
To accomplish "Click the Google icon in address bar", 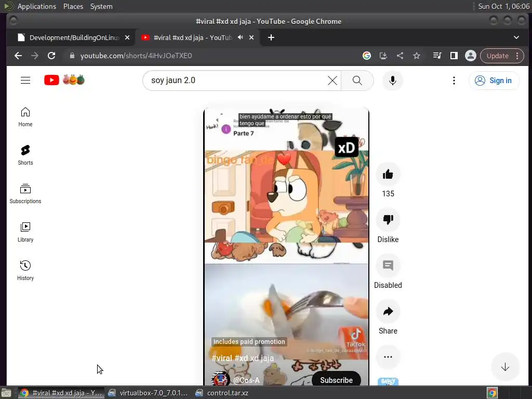I will pos(366,56).
